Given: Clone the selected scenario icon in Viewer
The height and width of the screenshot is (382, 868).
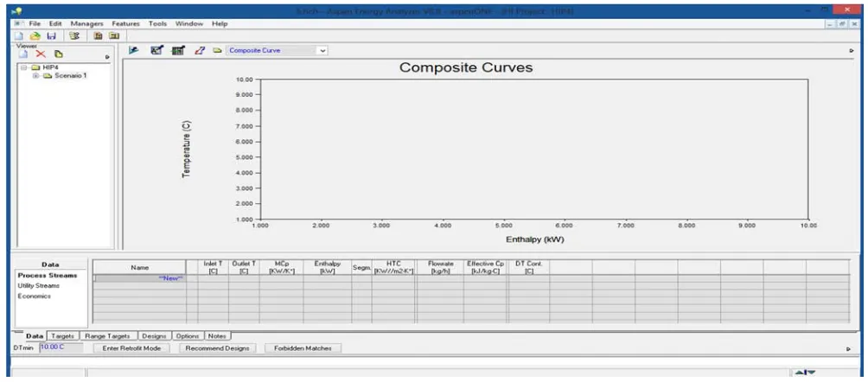Looking at the screenshot, I should (59, 54).
